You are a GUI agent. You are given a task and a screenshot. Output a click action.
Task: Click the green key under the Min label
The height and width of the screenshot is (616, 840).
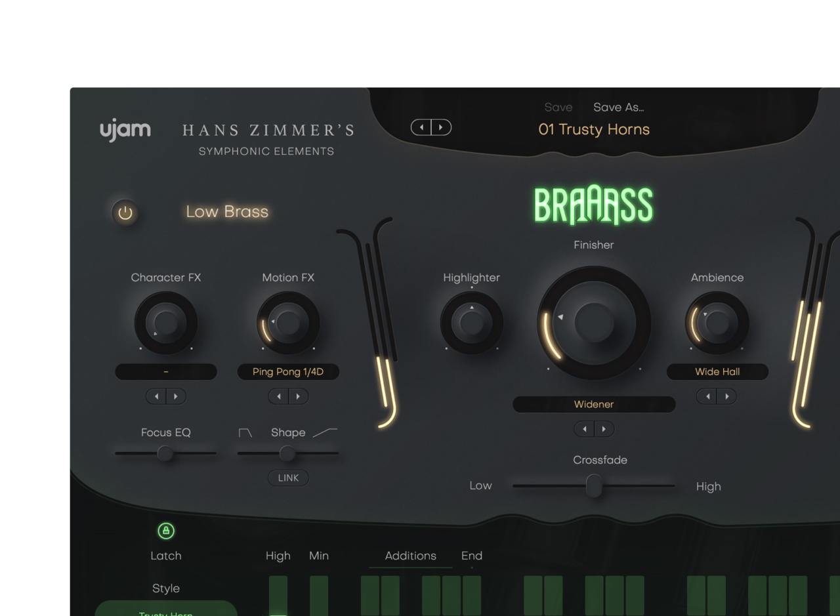click(319, 596)
